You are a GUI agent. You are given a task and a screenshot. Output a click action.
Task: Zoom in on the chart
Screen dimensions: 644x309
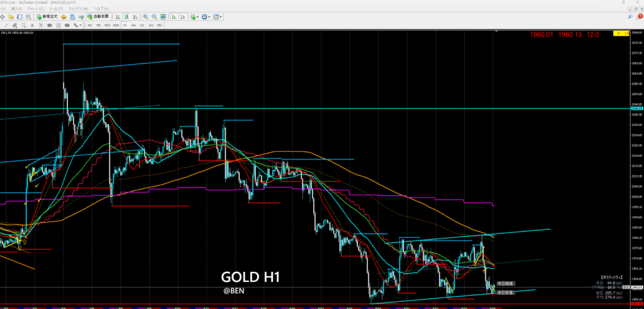pyautogui.click(x=145, y=17)
